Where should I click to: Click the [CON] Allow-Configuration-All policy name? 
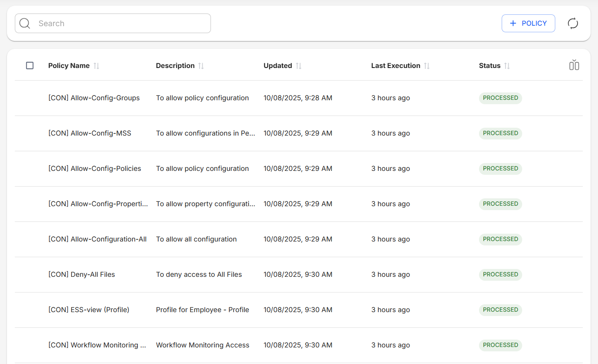[97, 239]
